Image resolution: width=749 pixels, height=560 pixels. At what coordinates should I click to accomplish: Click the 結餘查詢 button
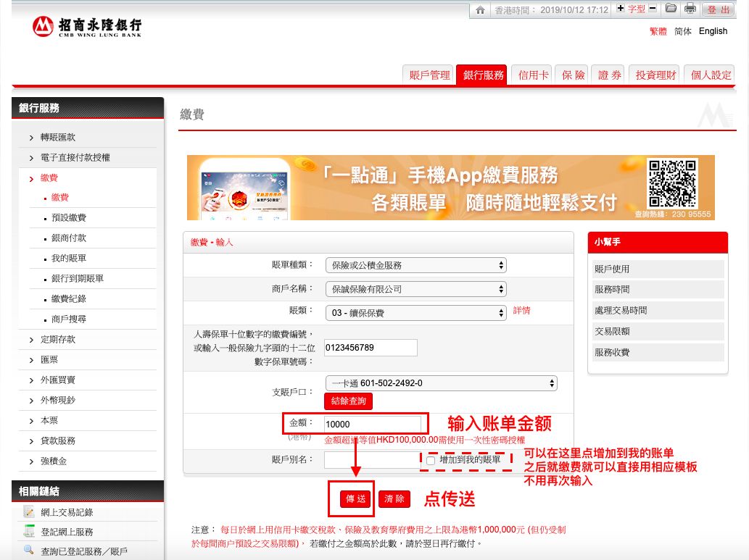pos(348,401)
